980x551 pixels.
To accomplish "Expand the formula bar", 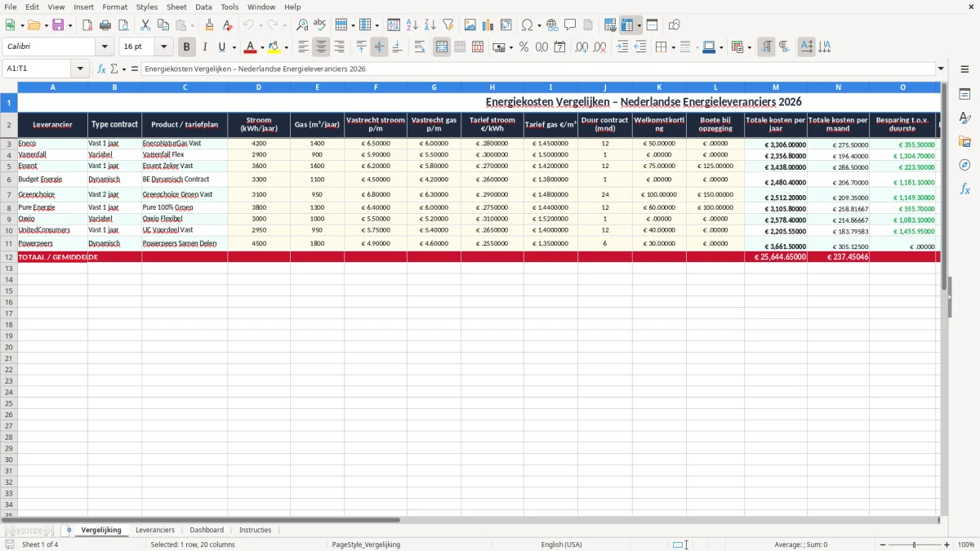I will click(941, 69).
